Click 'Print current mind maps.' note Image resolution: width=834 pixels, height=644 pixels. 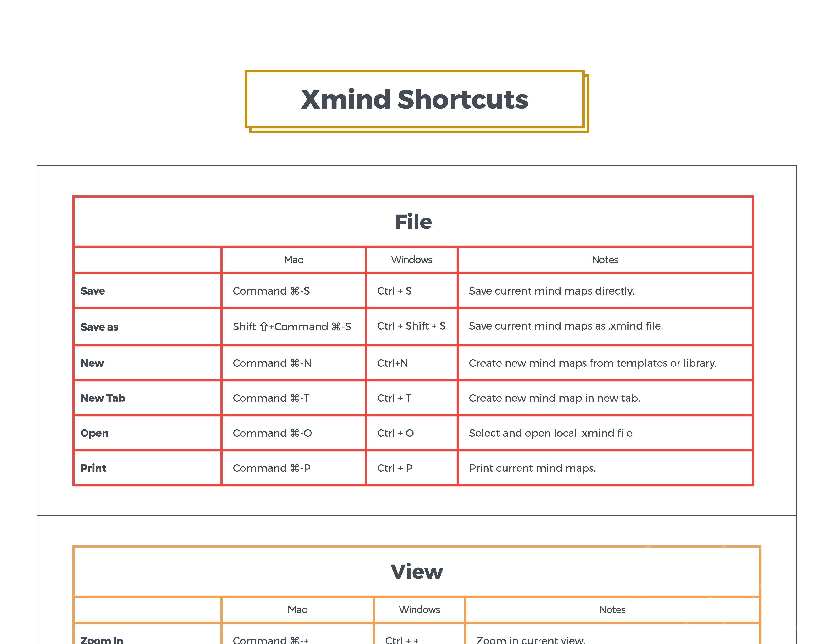[x=532, y=468]
